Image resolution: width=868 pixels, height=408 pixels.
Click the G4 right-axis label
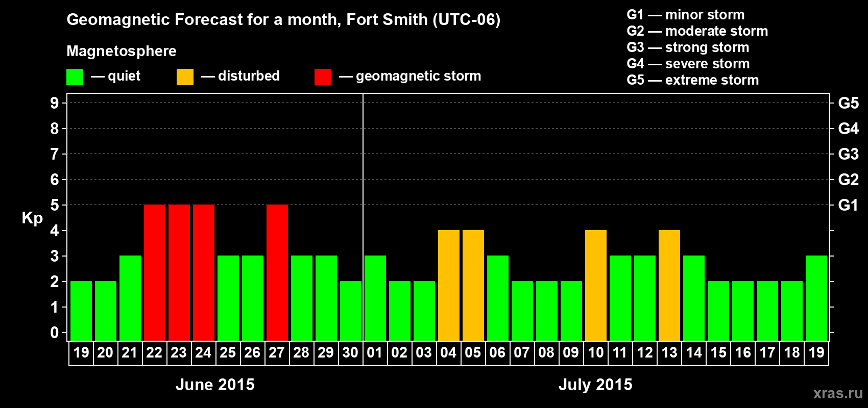[848, 129]
